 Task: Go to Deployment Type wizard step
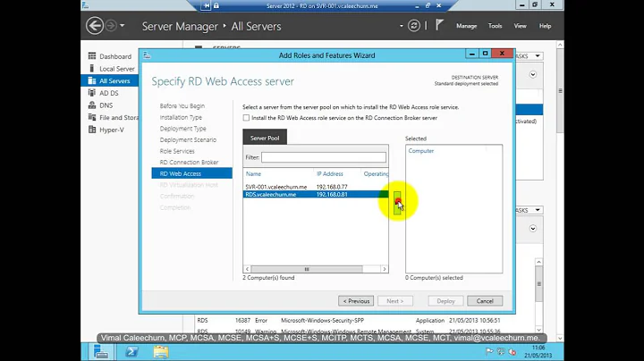click(x=182, y=129)
